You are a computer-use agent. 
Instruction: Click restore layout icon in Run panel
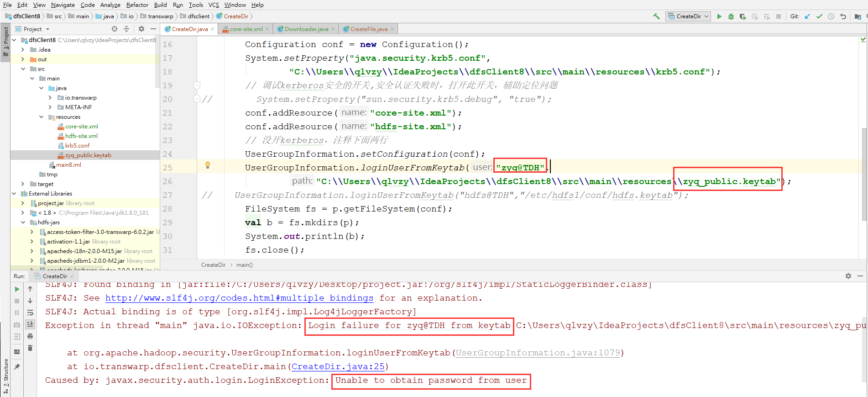(17, 352)
